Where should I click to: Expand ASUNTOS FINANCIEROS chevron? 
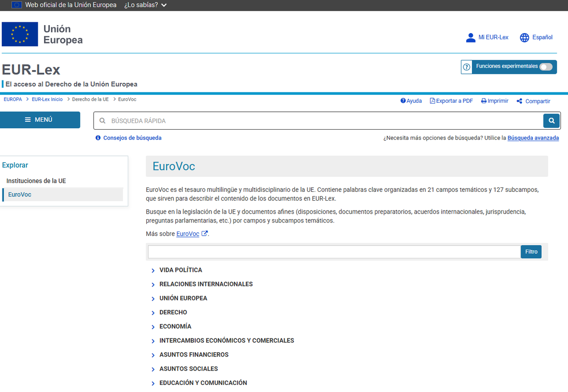(153, 356)
